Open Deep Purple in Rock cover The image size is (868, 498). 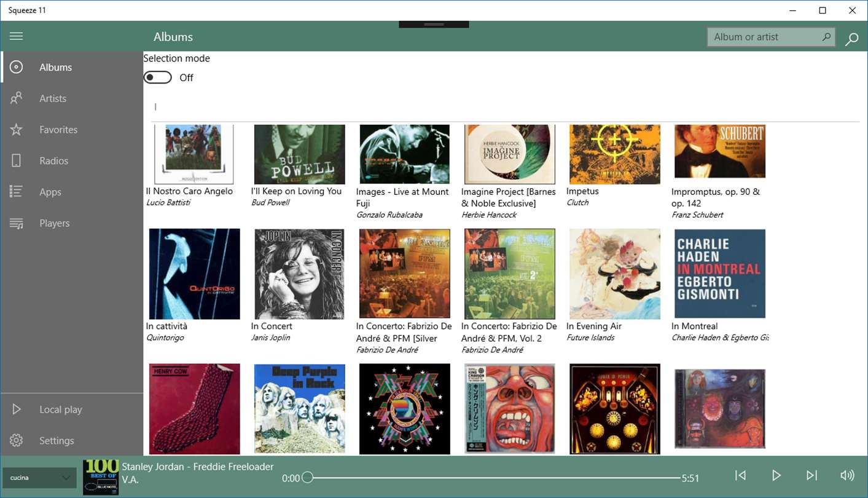click(x=300, y=409)
